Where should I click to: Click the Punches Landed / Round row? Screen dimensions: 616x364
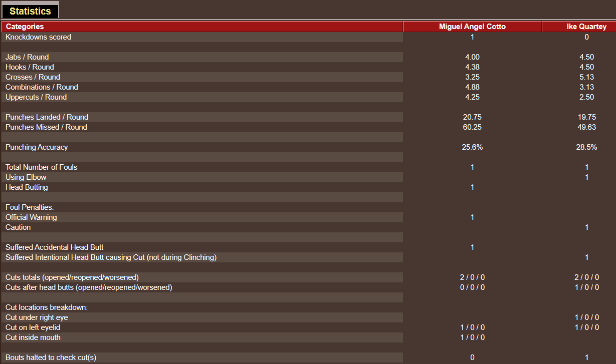47,117
